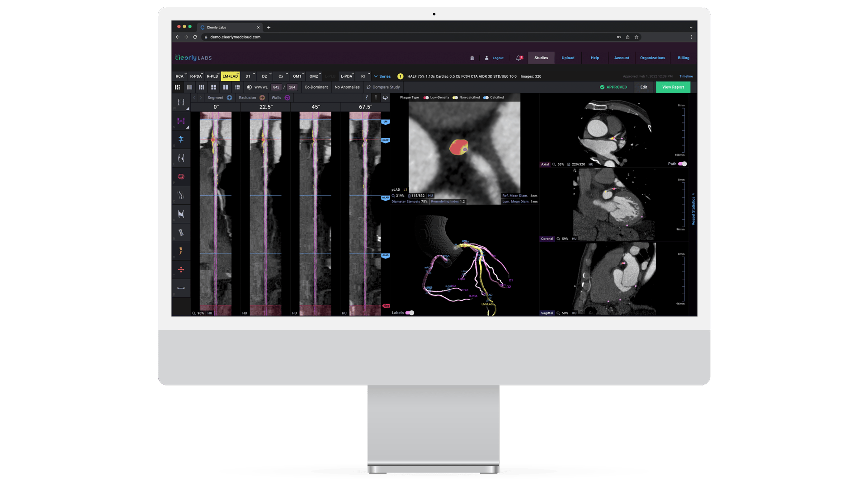This screenshot has width=868, height=488.
Task: Click the View Report button
Action: pyautogui.click(x=673, y=87)
